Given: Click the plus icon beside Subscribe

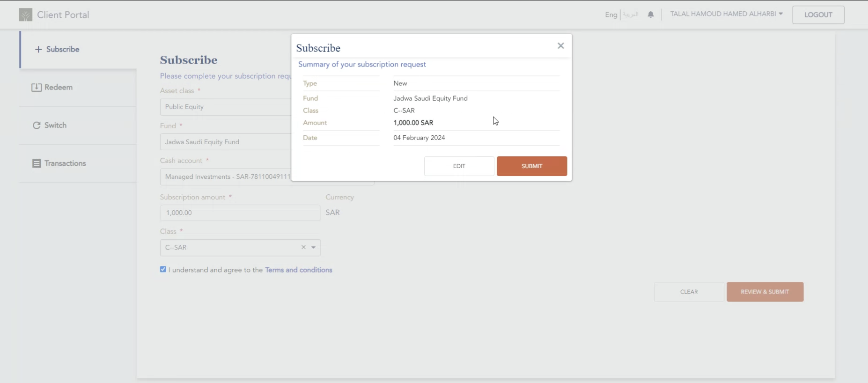Looking at the screenshot, I should 38,49.
